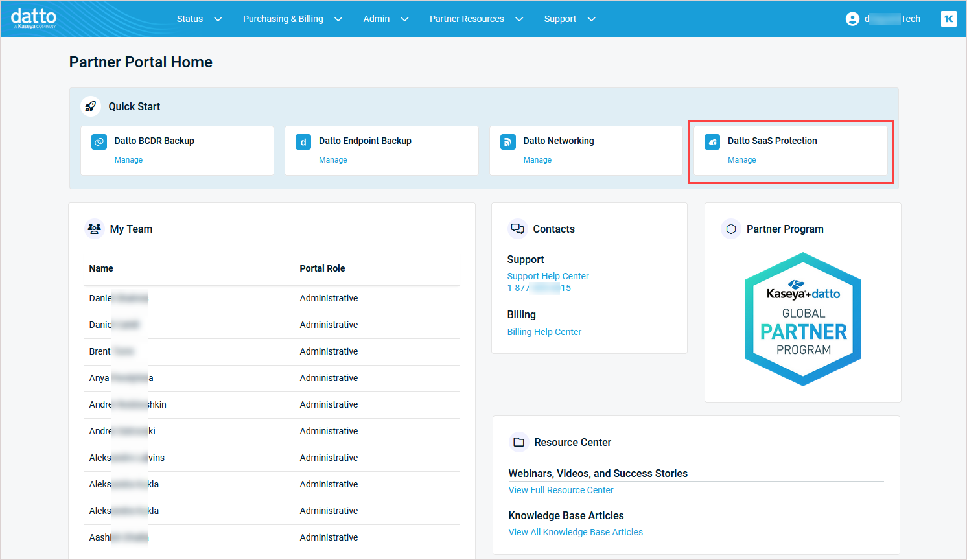Image resolution: width=967 pixels, height=560 pixels.
Task: Open the Support Help Center link
Action: (548, 276)
